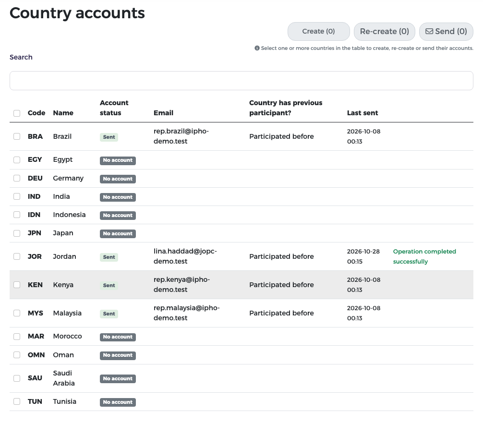This screenshot has height=448, width=483.
Task: Select the Jordan row checkbox
Action: (17, 257)
